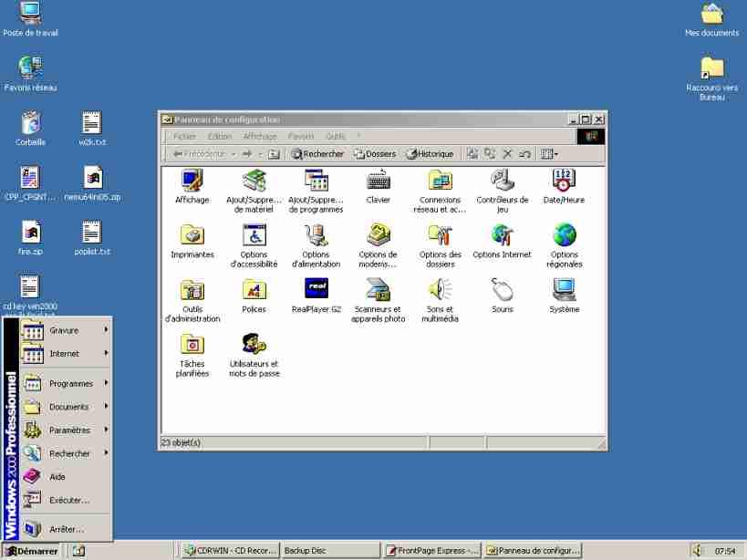Image resolution: width=747 pixels, height=560 pixels.
Task: Open the Affichage menu in the menu bar
Action: 260,136
